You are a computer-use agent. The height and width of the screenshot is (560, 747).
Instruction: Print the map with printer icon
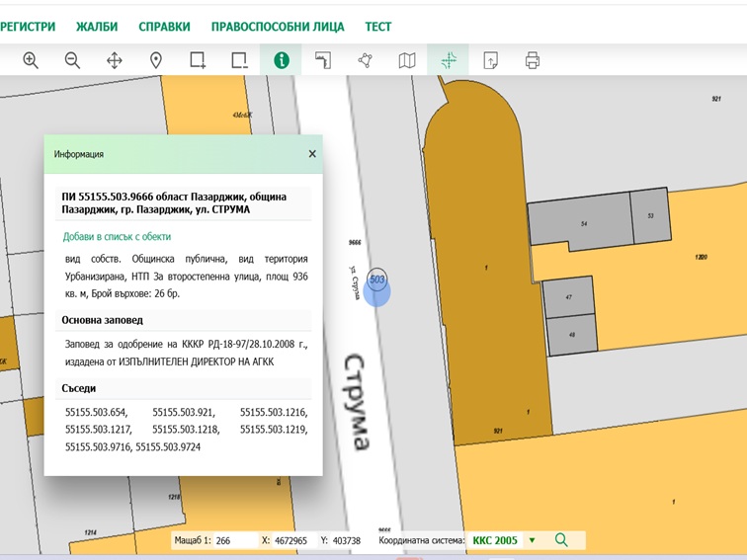pyautogui.click(x=533, y=60)
